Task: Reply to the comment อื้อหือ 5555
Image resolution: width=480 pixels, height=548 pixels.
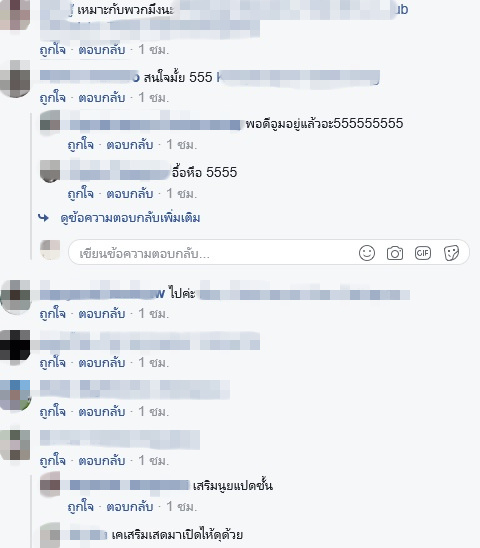Action: [x=130, y=193]
